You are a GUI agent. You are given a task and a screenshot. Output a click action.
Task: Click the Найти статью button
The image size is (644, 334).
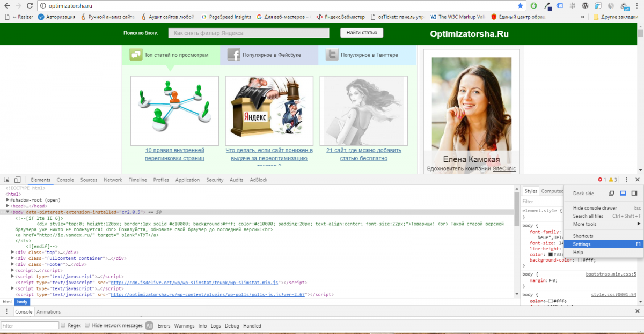tap(362, 33)
